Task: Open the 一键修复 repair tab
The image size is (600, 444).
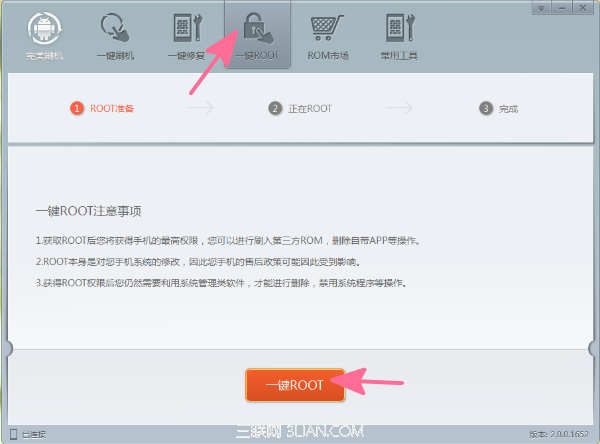Action: click(186, 36)
